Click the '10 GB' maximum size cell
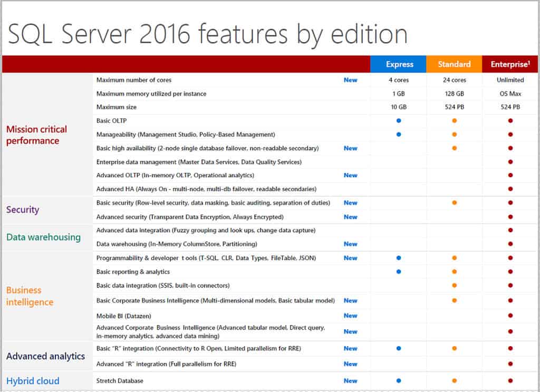 click(399, 107)
